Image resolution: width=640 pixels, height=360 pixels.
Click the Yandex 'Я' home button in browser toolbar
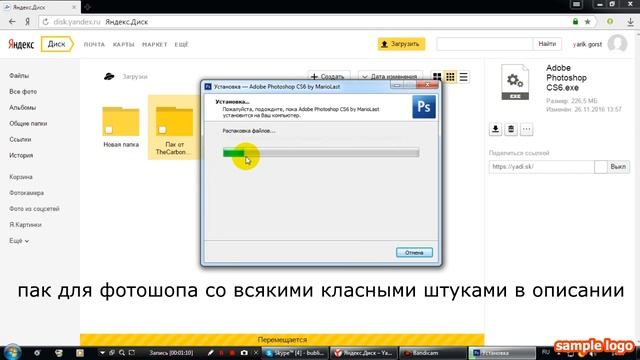27,22
